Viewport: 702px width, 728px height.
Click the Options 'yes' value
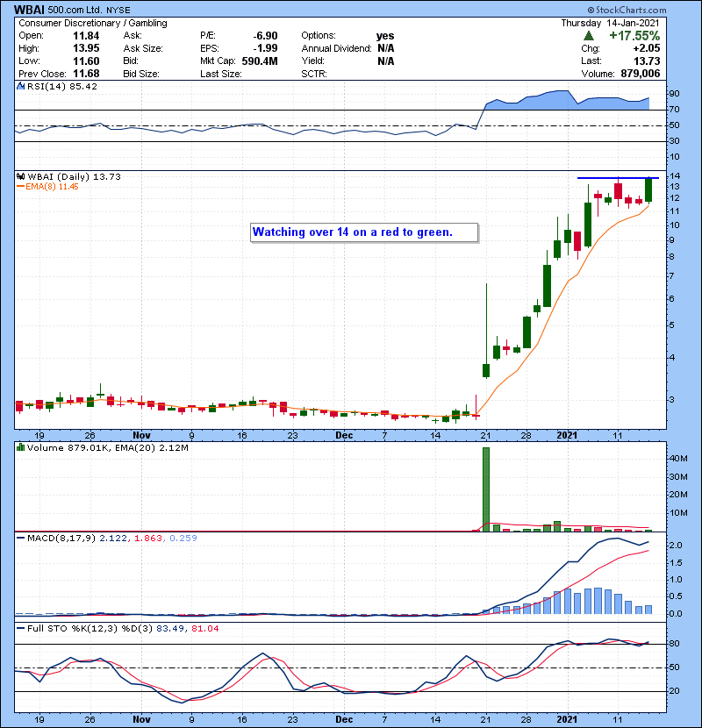click(385, 36)
